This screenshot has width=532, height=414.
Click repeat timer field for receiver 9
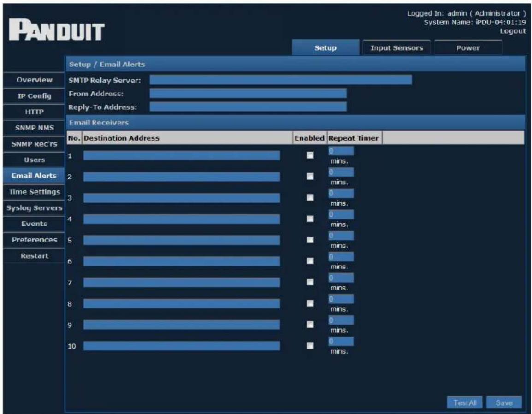point(341,320)
